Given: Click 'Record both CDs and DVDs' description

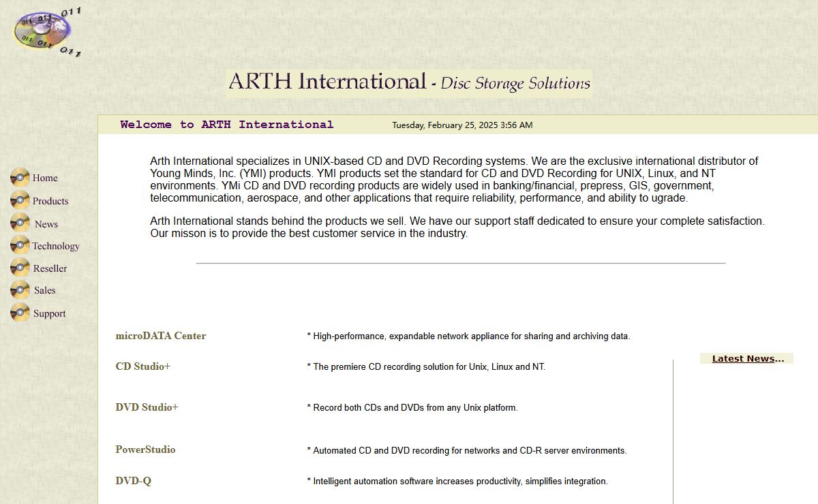Looking at the screenshot, I should (412, 408).
